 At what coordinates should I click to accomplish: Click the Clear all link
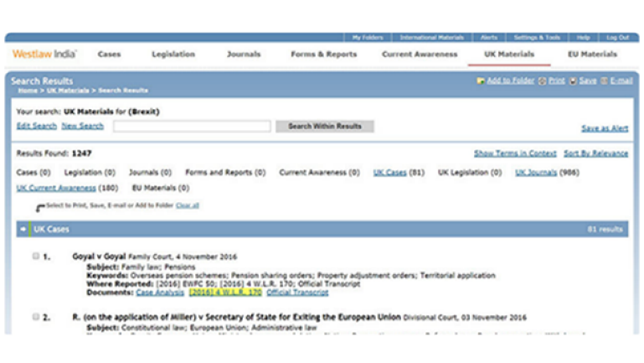188,205
